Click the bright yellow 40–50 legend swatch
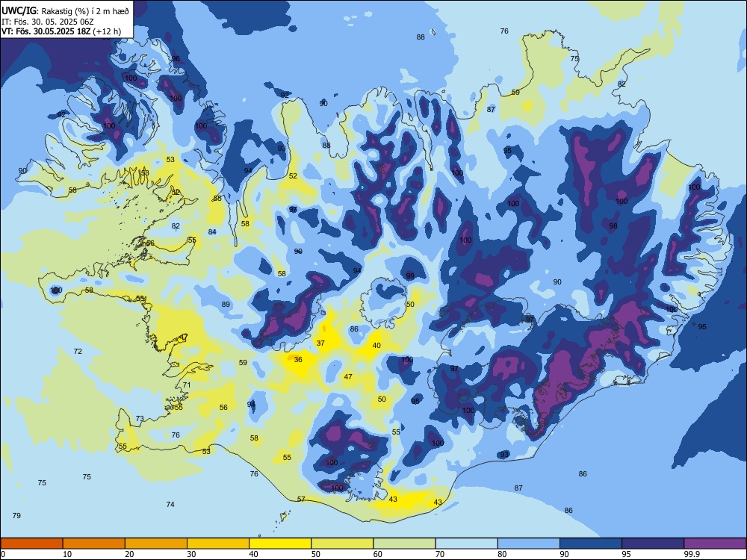The image size is (747, 560). coord(280,544)
